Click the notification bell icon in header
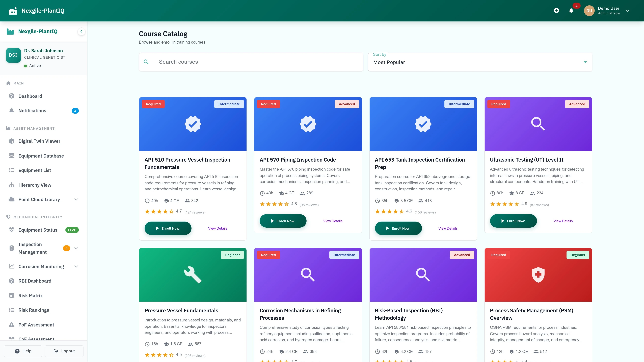Viewport: 644px width, 362px height. tap(571, 11)
